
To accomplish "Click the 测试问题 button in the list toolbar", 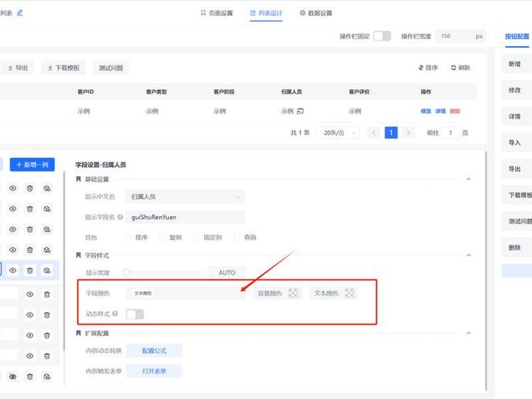I will tap(111, 68).
